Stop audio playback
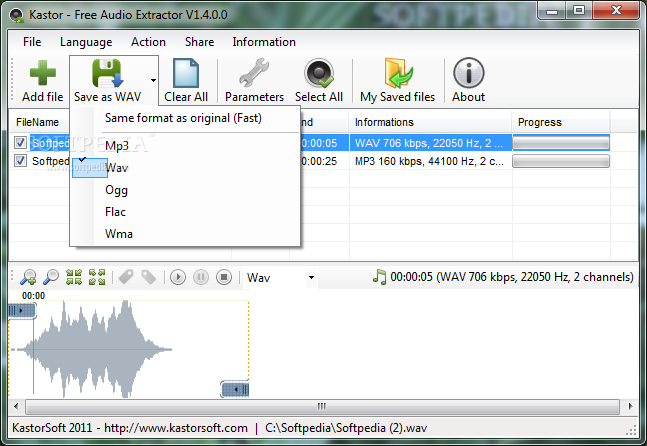The height and width of the screenshot is (446, 647). (224, 277)
